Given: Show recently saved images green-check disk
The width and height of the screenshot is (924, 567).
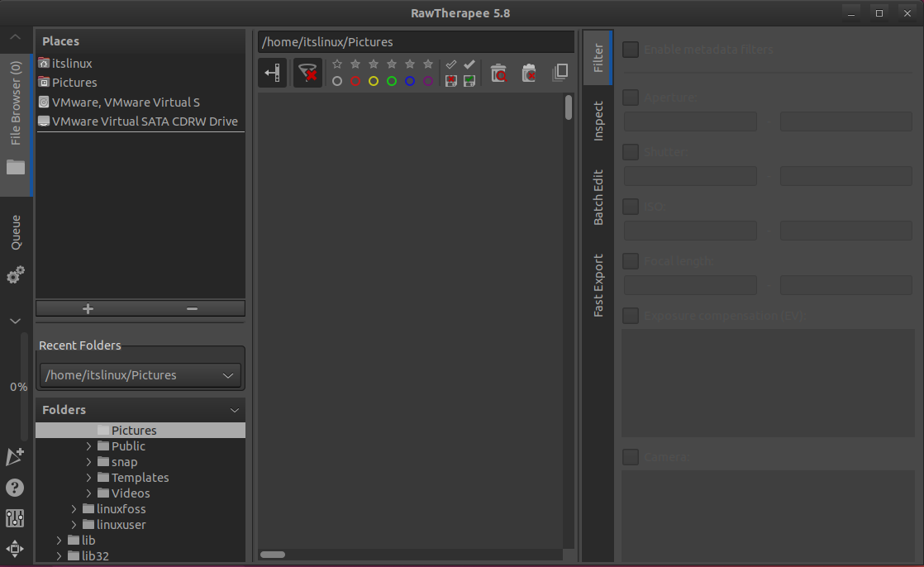Looking at the screenshot, I should pos(469,81).
